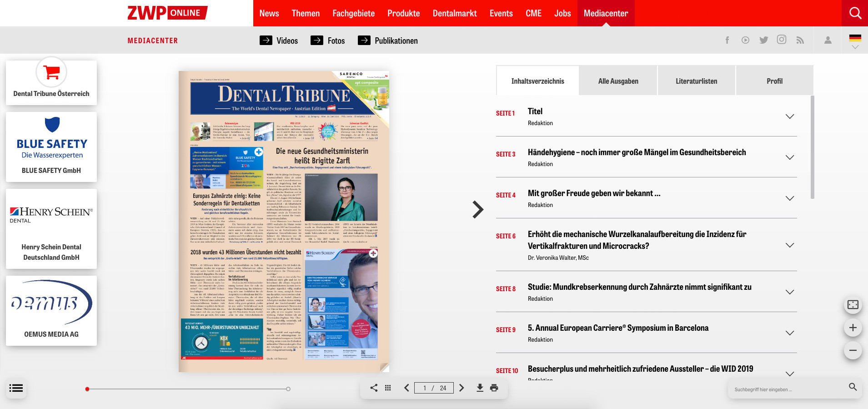Click the shopping cart icon on Dental Tribune card
The image size is (868, 409).
[x=51, y=72]
